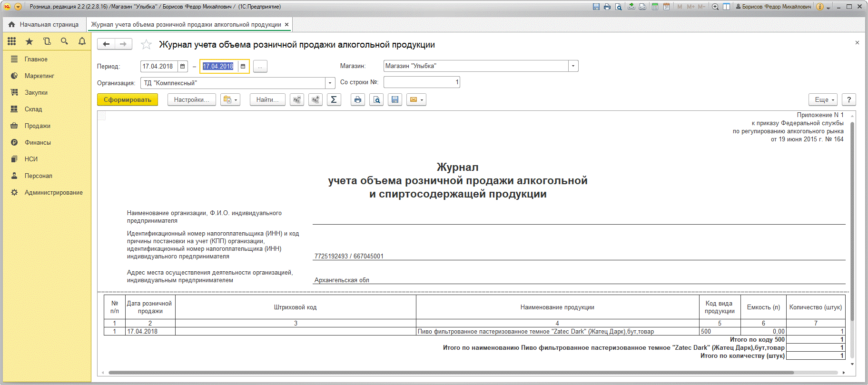Viewport: 868px width, 385px height.
Task: Toggle the panel layout icon in the title bar
Action: coord(727,7)
